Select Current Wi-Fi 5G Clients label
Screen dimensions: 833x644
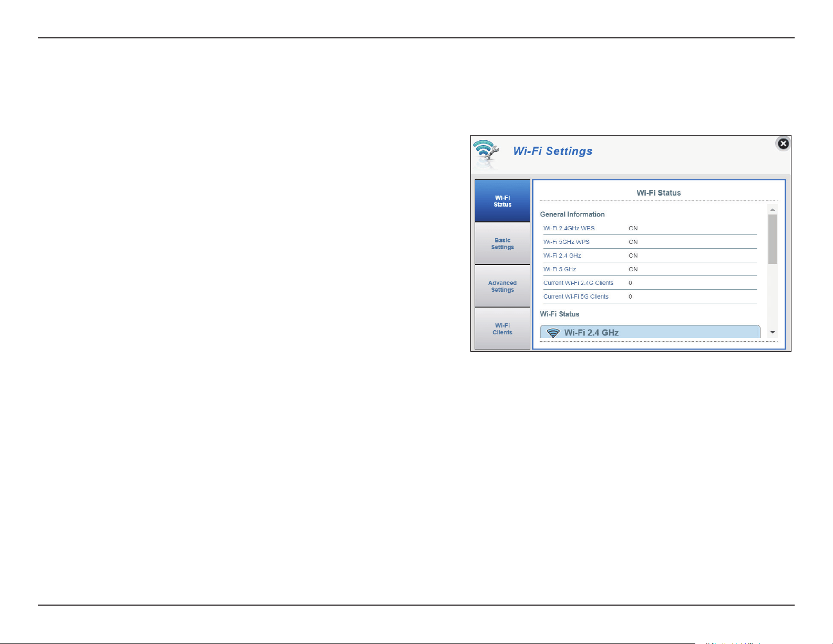576,297
